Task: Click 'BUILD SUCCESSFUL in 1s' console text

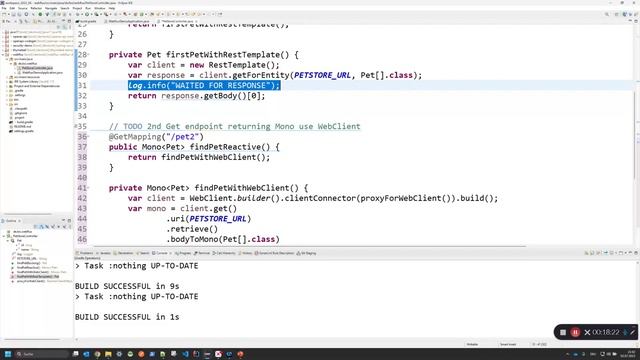Action: 127,317
